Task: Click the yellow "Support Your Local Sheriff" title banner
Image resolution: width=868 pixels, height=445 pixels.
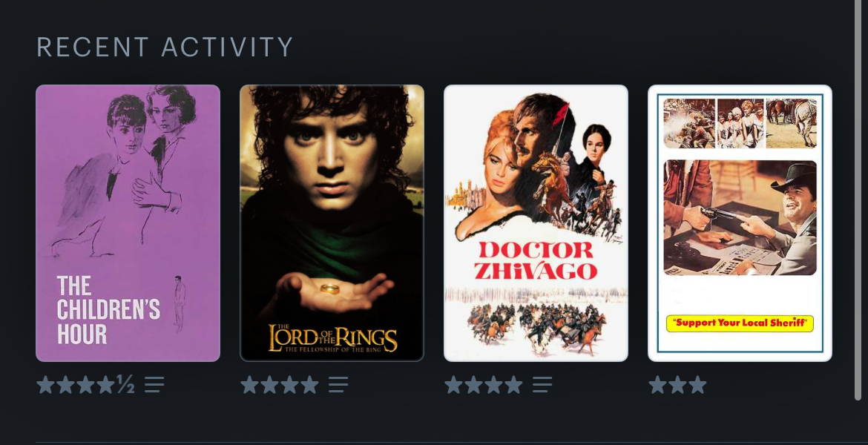Action: (740, 323)
